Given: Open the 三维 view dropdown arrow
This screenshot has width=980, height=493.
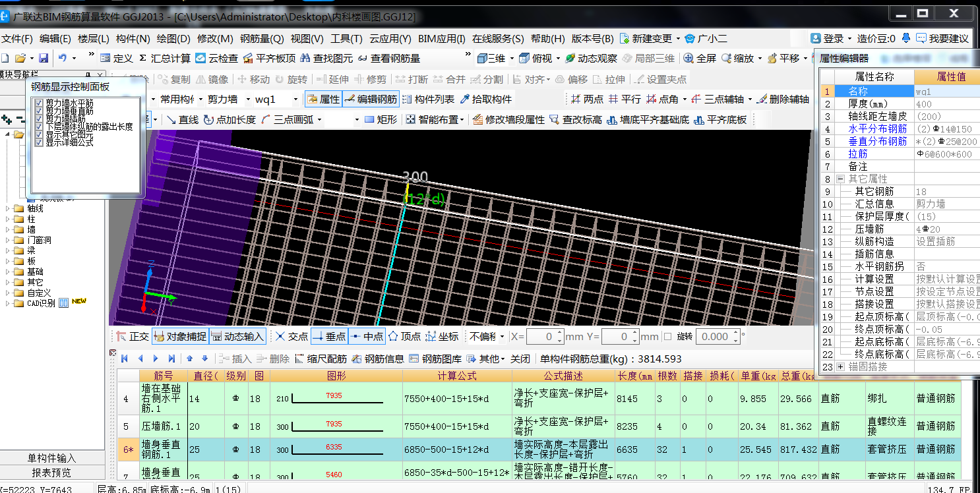Looking at the screenshot, I should [511, 58].
